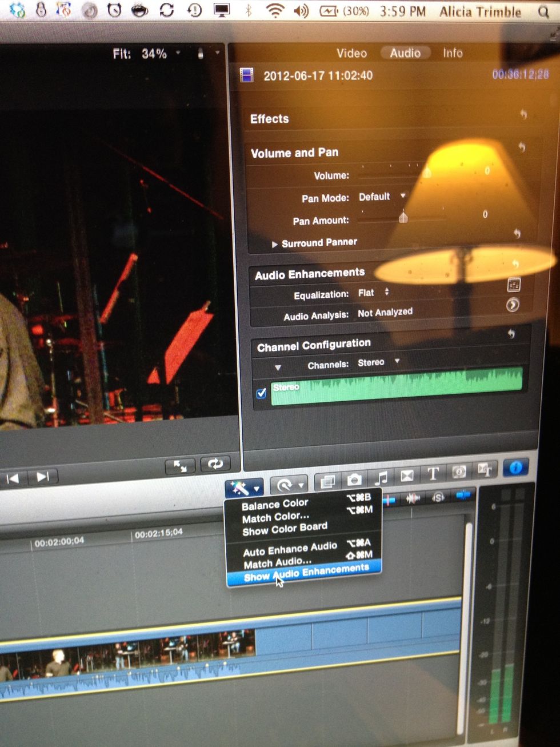This screenshot has height=747, width=560.
Task: Click the 00:02:15;04 timeline ruler mark
Action: tap(158, 533)
